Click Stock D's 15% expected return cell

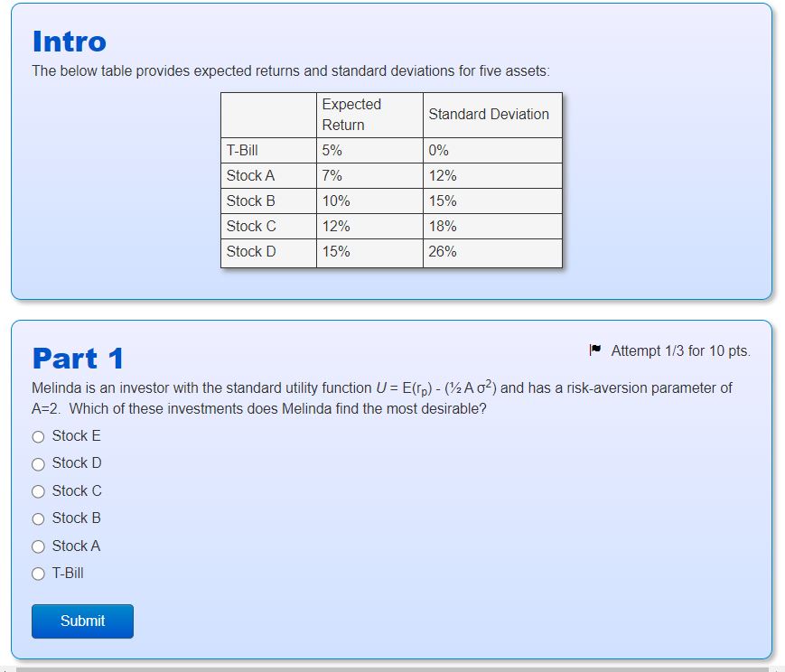(369, 252)
